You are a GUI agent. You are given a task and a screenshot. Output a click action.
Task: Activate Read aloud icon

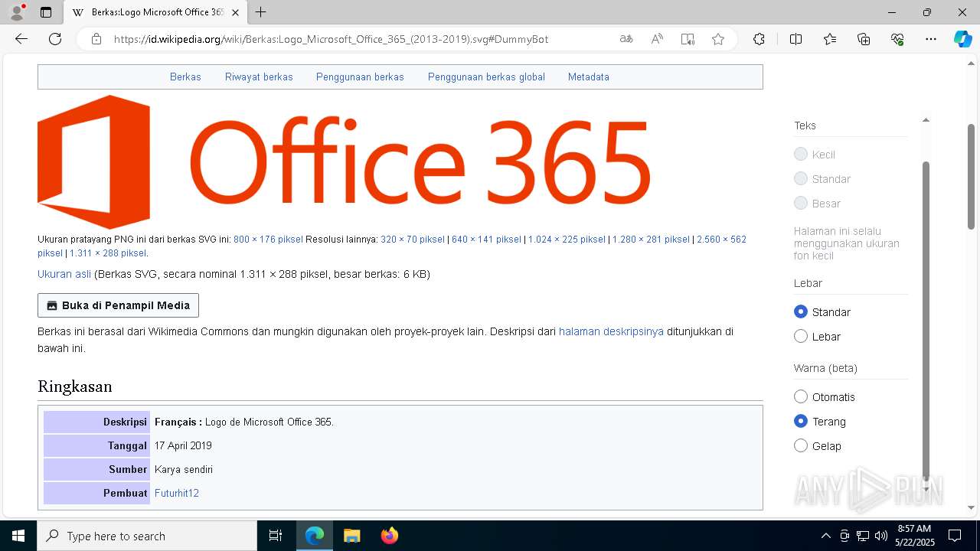[x=657, y=39]
